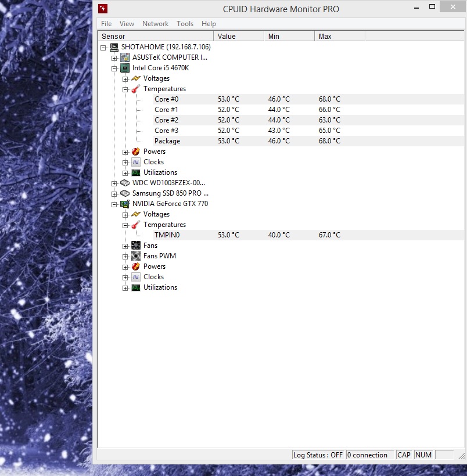Click the Intel Core i5 4670K chip icon
The width and height of the screenshot is (467, 476).
125,68
